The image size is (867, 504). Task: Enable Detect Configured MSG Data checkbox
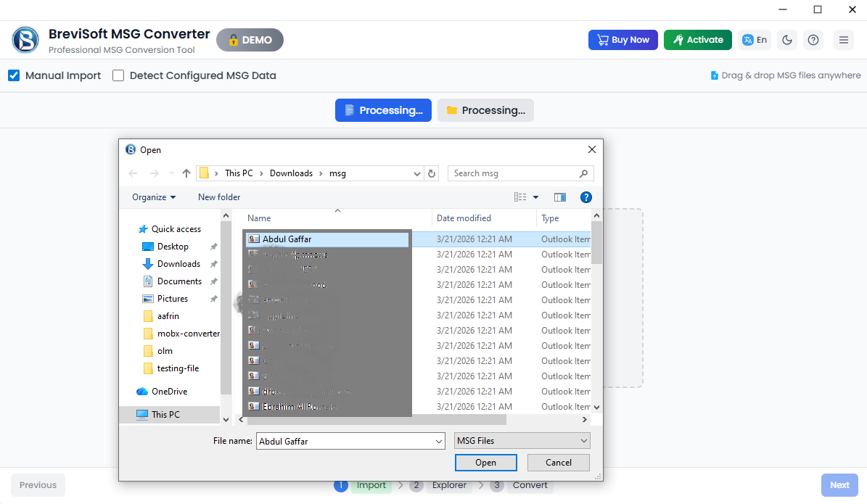(118, 75)
